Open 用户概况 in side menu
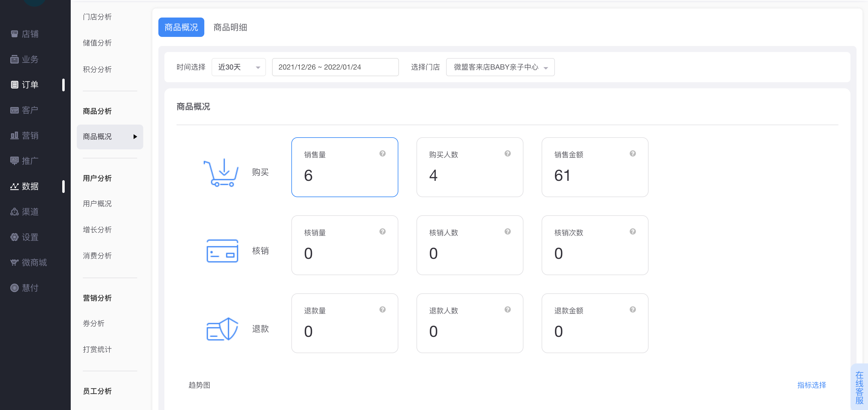This screenshot has height=410, width=868. click(x=97, y=204)
